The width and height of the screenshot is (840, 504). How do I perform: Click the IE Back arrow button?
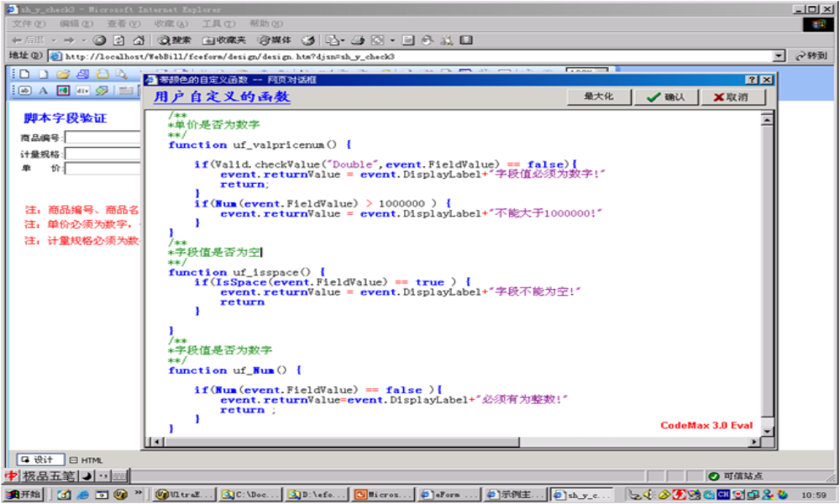point(28,40)
